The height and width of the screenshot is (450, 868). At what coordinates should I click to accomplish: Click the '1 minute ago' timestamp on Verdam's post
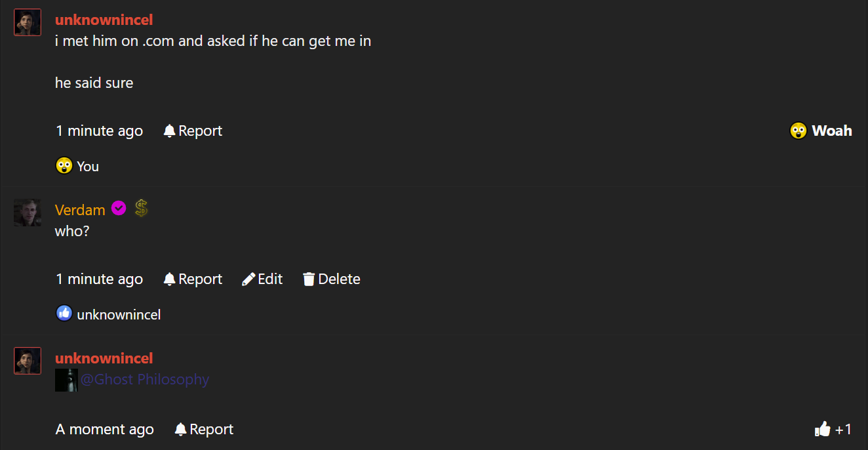[x=99, y=279]
